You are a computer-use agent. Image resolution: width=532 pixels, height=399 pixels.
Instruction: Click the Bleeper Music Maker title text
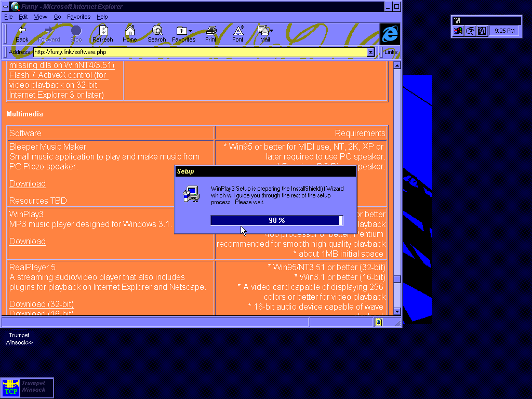(48, 147)
